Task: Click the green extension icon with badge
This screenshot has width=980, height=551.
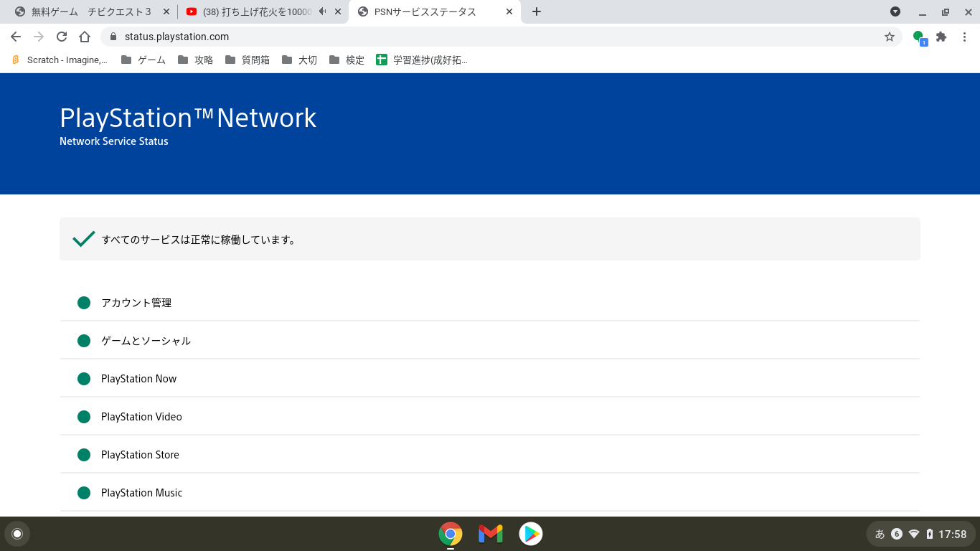Action: click(919, 37)
